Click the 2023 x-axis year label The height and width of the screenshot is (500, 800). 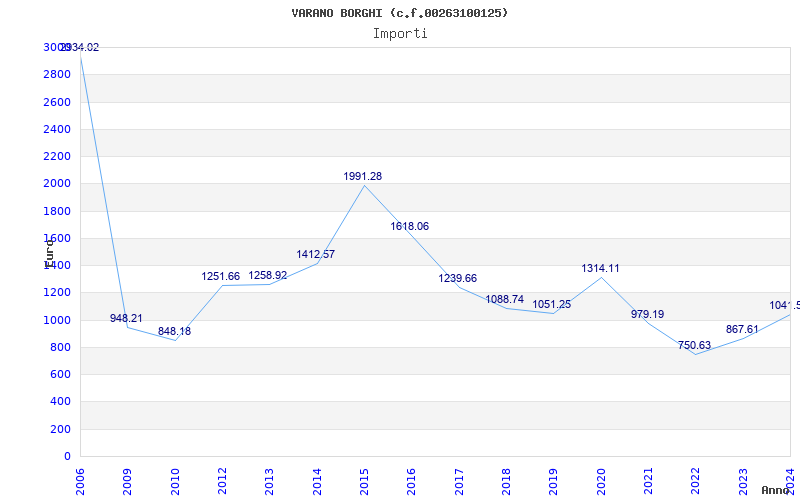coord(743,482)
